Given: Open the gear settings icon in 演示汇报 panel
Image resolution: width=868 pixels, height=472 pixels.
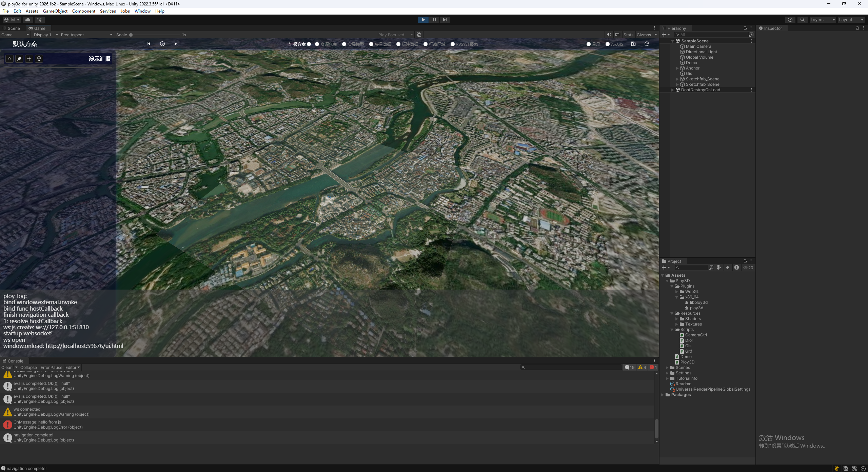Looking at the screenshot, I should [x=39, y=59].
